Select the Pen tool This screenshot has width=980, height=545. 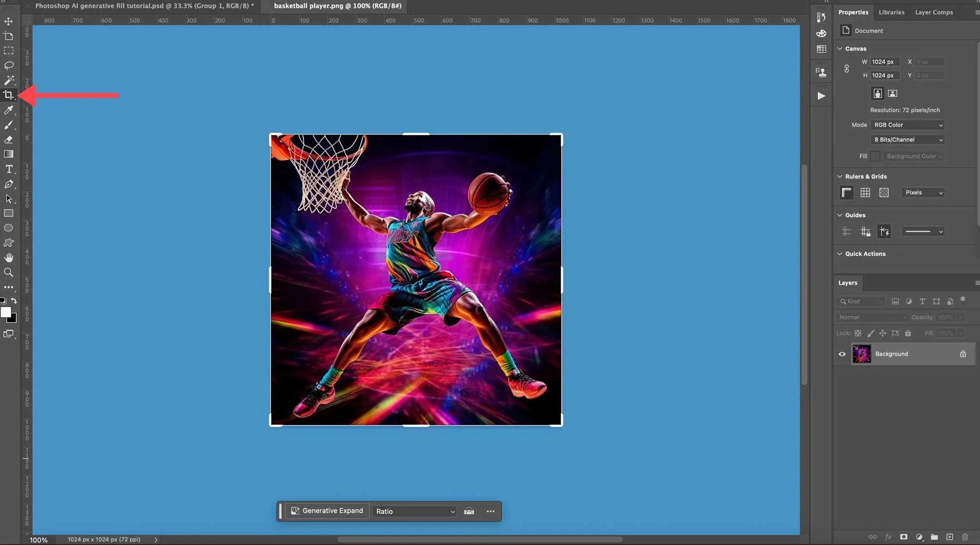[9, 185]
